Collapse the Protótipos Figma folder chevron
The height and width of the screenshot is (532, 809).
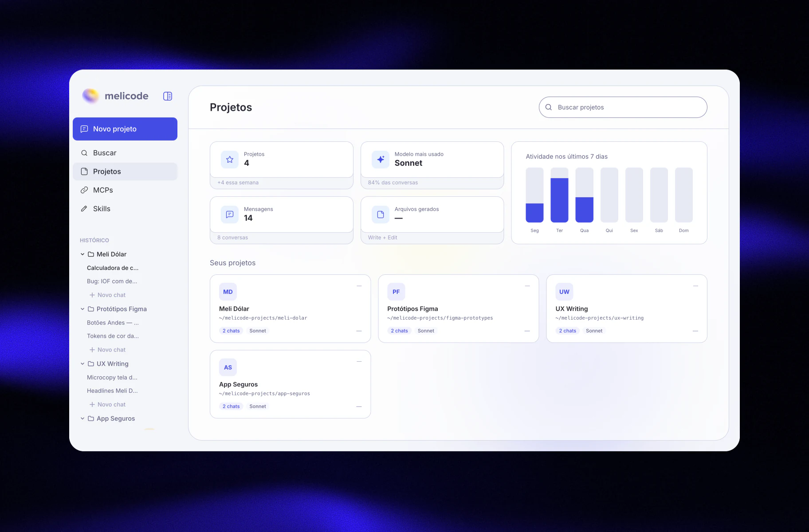(82, 309)
